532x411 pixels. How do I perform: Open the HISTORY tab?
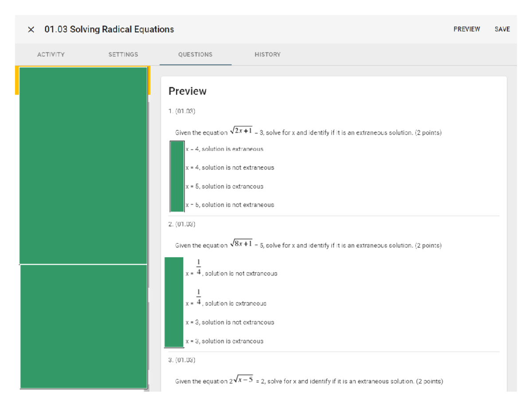tap(267, 55)
